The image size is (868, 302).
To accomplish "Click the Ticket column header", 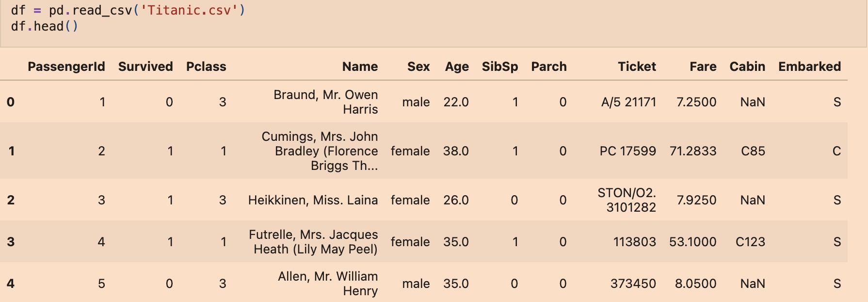I will [x=637, y=67].
